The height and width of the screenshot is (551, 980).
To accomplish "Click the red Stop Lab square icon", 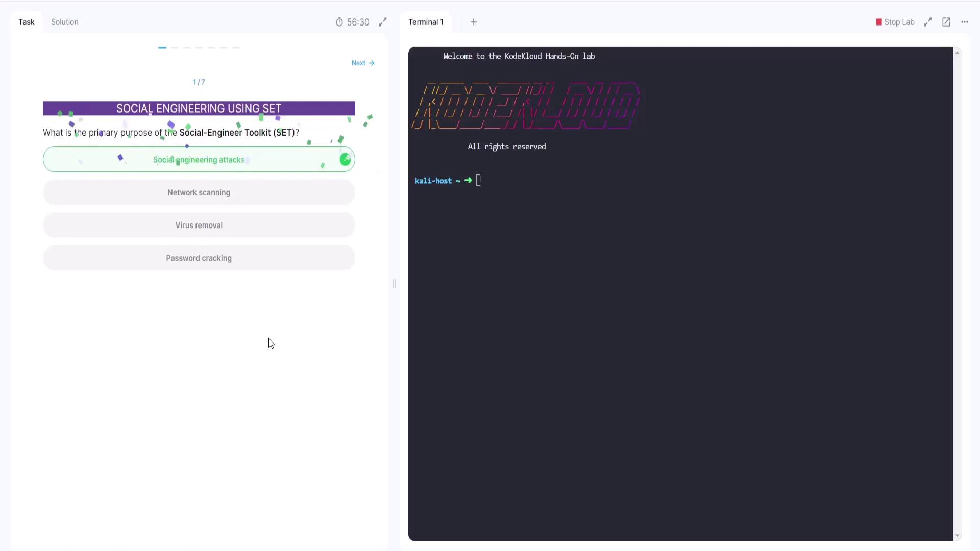I will [879, 22].
